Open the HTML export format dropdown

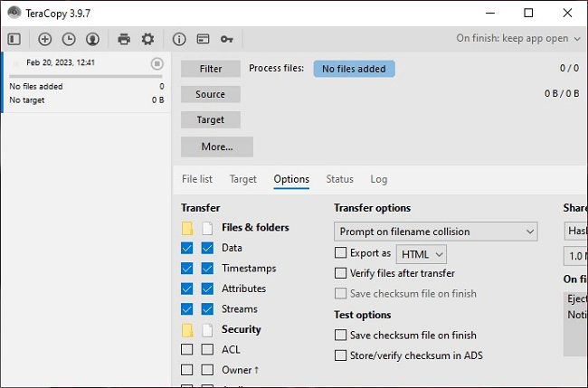422,254
